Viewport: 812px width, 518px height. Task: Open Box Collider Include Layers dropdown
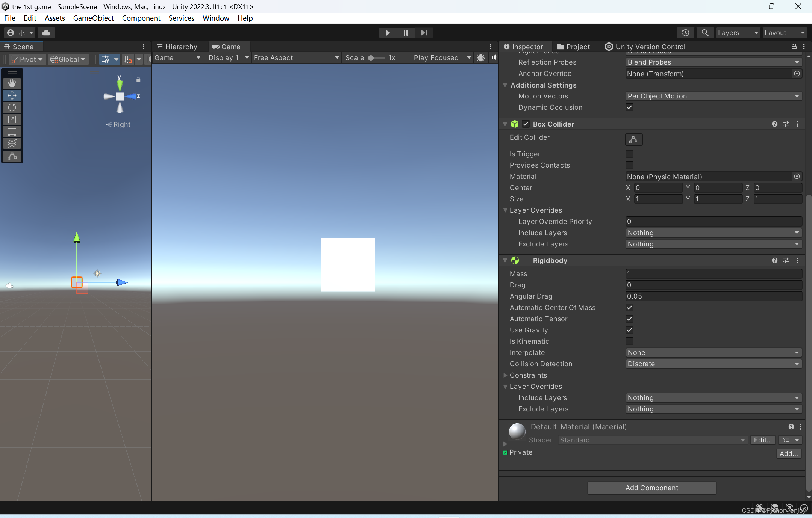714,233
